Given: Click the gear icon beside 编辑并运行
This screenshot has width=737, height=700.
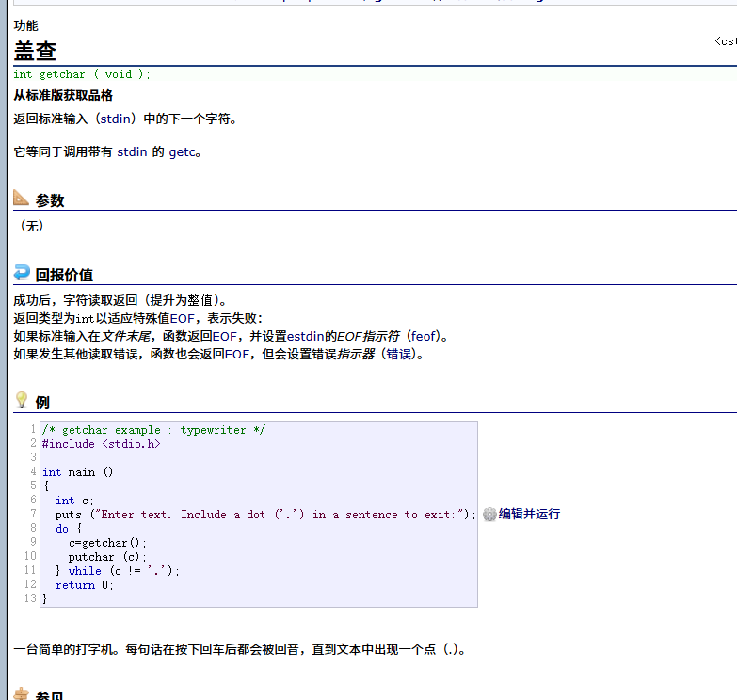Looking at the screenshot, I should coord(489,515).
